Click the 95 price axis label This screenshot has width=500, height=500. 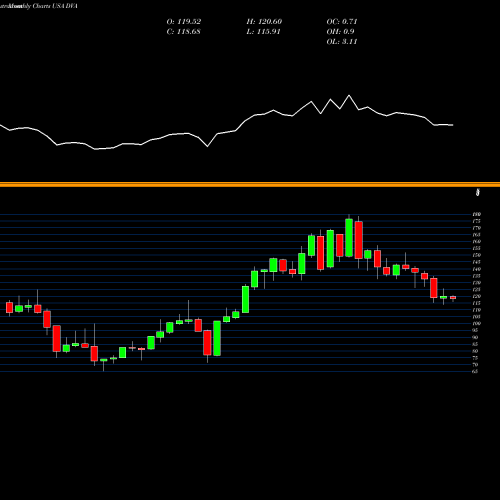(475, 330)
